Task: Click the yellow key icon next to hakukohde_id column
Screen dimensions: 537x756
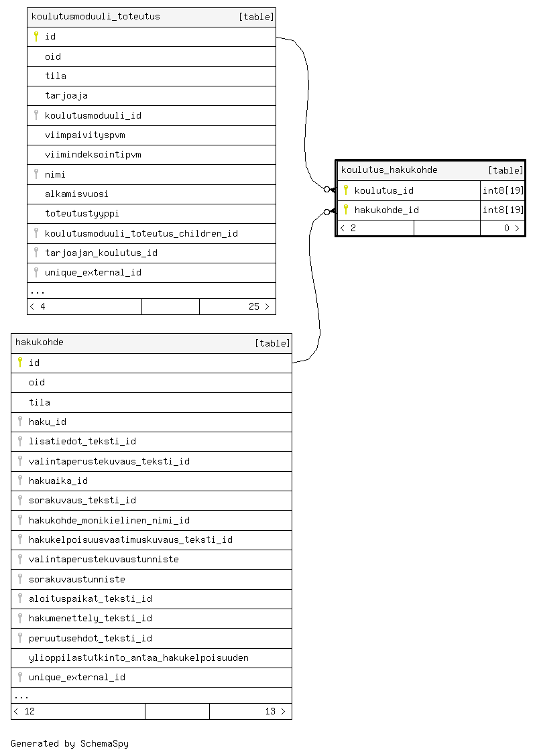Action: [x=346, y=209]
